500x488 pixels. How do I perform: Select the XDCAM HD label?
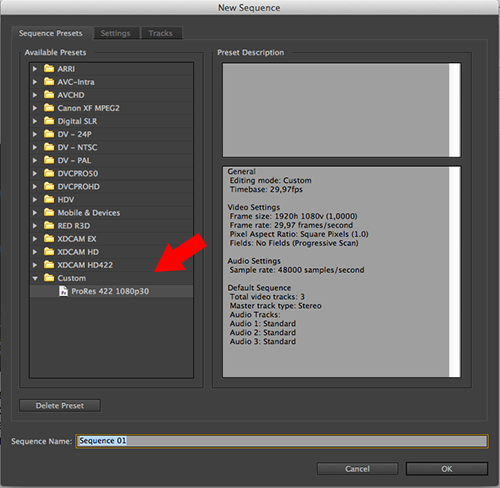pyautogui.click(x=78, y=252)
